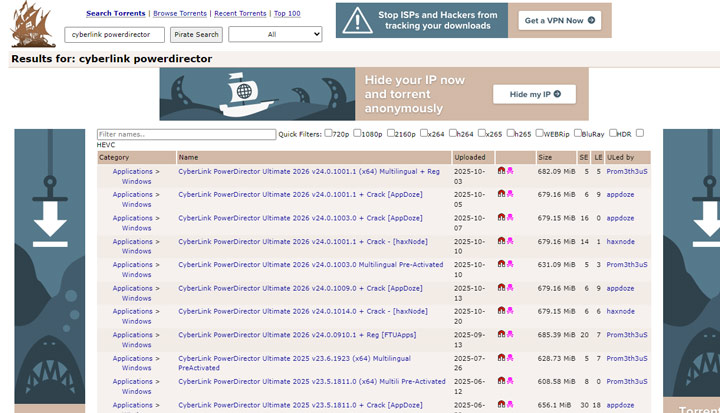Magnet icon for v24.0.1001.1 + Crack [AppDoze]
This screenshot has height=413, width=720.
(x=501, y=194)
